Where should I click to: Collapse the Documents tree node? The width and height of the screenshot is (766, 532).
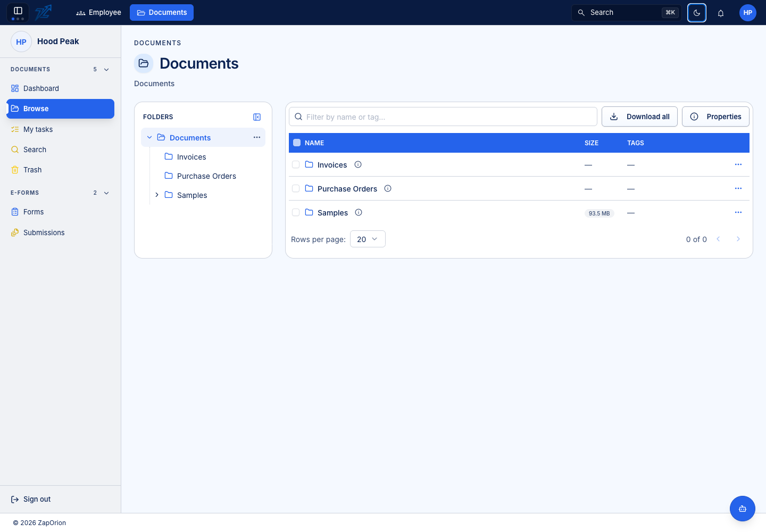149,137
